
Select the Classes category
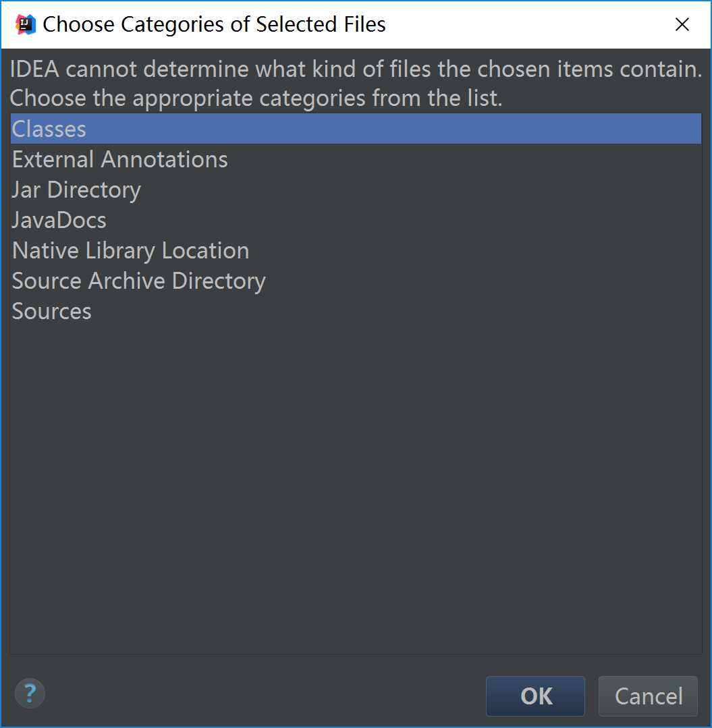[x=356, y=129]
